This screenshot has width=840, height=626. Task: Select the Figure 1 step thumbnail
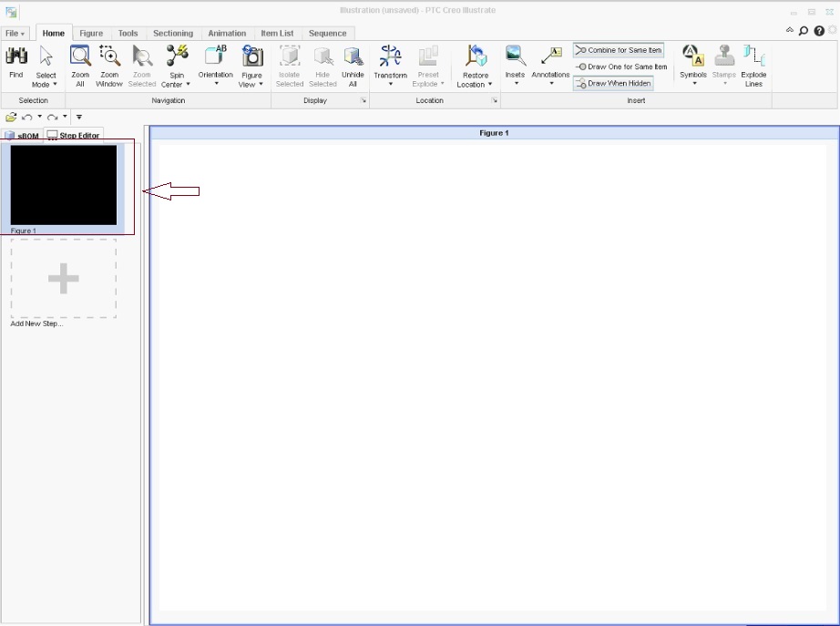(x=63, y=185)
